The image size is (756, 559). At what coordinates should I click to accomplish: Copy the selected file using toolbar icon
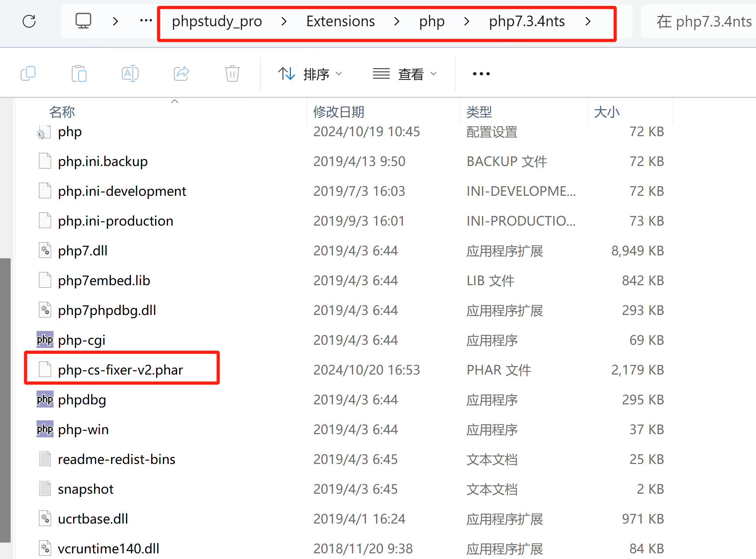click(x=28, y=73)
